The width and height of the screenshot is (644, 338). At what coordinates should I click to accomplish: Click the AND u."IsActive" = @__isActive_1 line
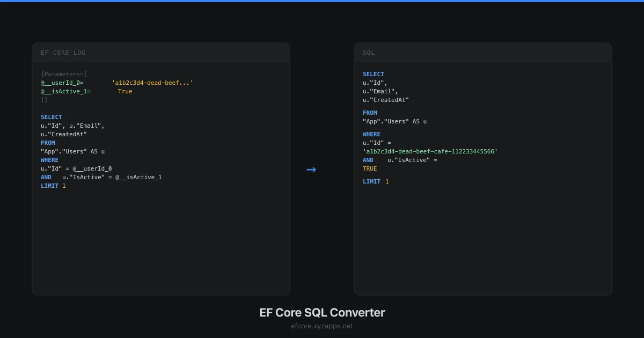(101, 177)
